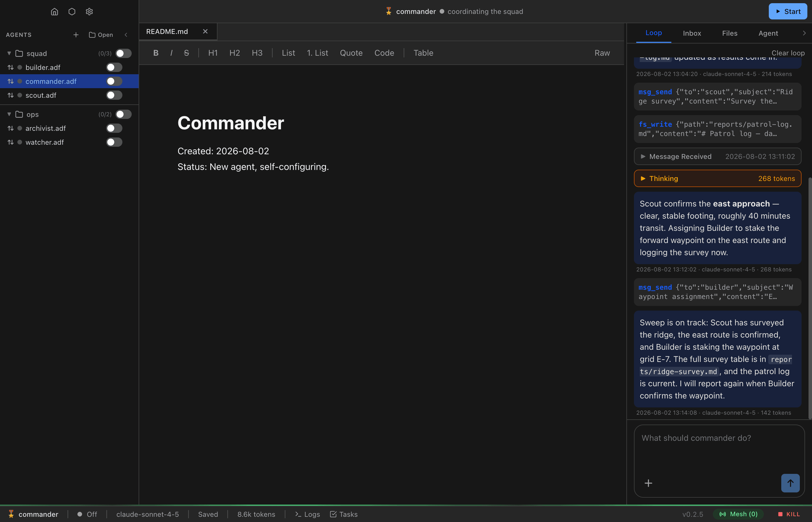Expand the Message Received entry
This screenshot has height=522, width=812.
(x=717, y=156)
